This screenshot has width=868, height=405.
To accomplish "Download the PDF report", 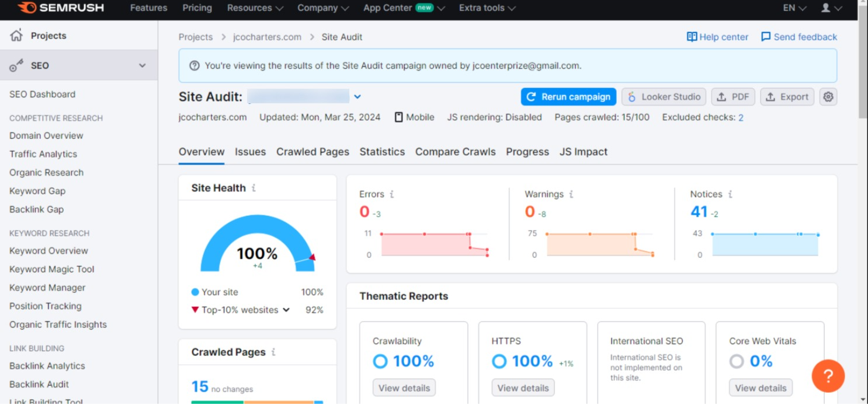I will pos(732,97).
